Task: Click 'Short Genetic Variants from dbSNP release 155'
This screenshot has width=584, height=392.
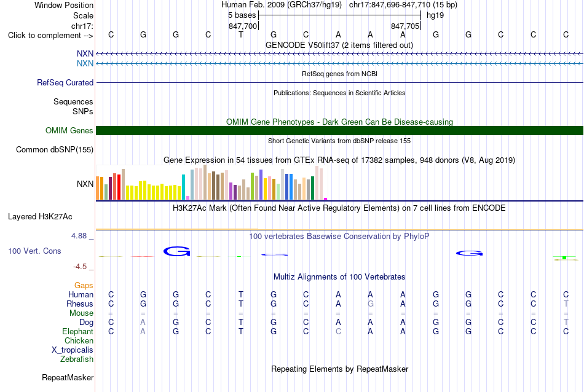Action: [339, 141]
